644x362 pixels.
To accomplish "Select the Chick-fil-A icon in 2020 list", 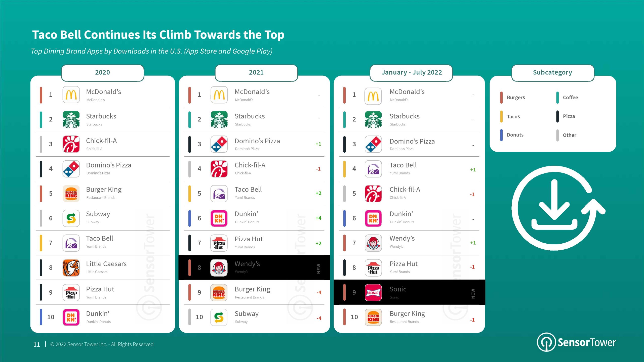I will [70, 144].
